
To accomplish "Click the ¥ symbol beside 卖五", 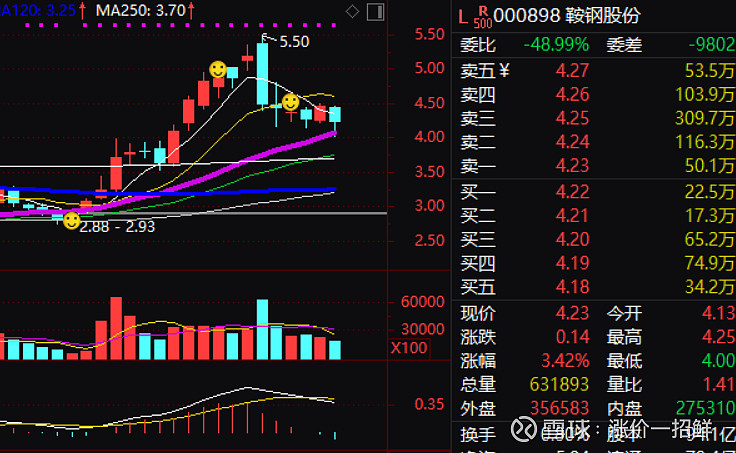I will coord(504,70).
